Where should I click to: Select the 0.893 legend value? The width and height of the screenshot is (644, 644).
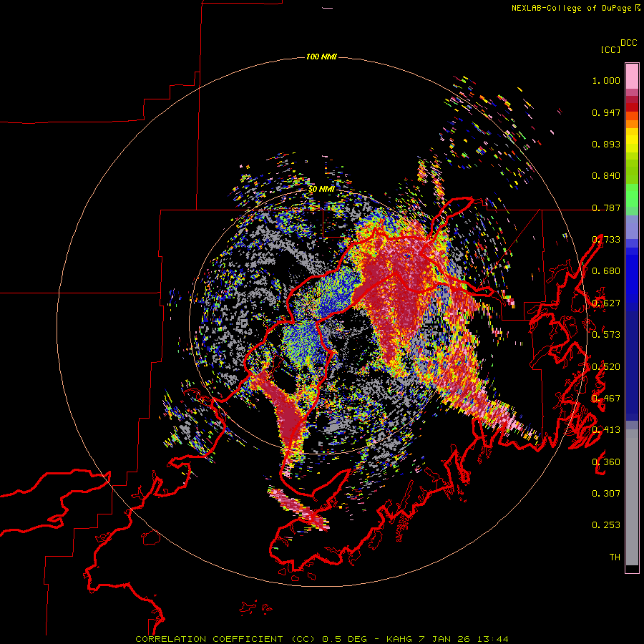click(606, 144)
